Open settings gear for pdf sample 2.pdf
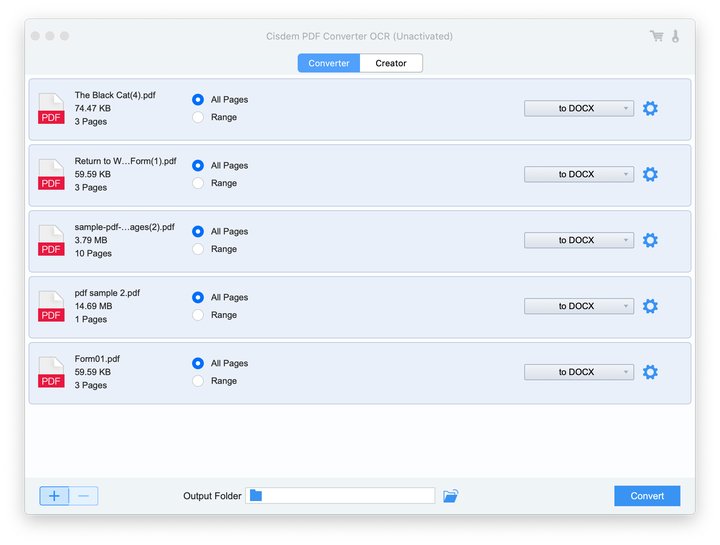 pos(650,306)
